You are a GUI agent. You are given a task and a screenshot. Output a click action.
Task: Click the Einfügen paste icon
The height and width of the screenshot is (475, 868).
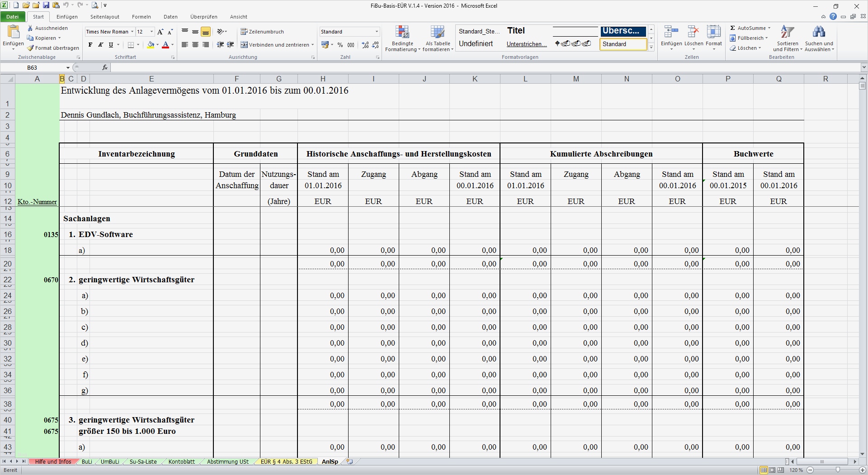pos(13,33)
